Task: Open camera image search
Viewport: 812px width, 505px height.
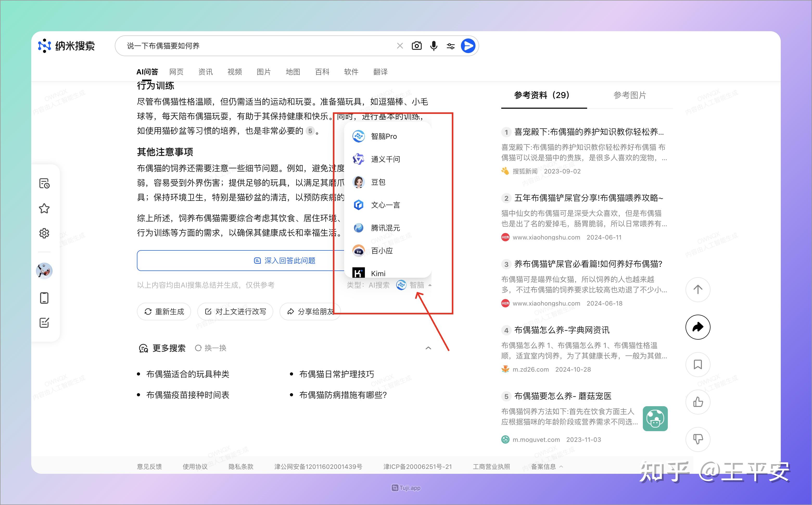Action: pyautogui.click(x=416, y=46)
